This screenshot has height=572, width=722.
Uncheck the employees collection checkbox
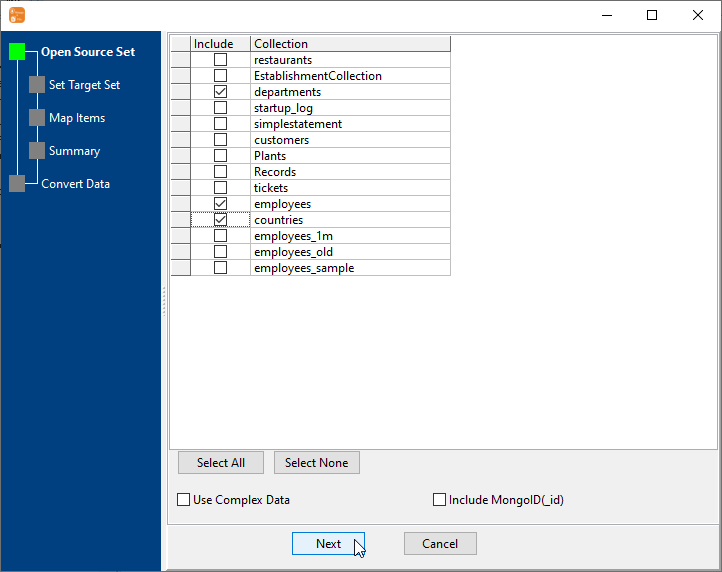[220, 204]
